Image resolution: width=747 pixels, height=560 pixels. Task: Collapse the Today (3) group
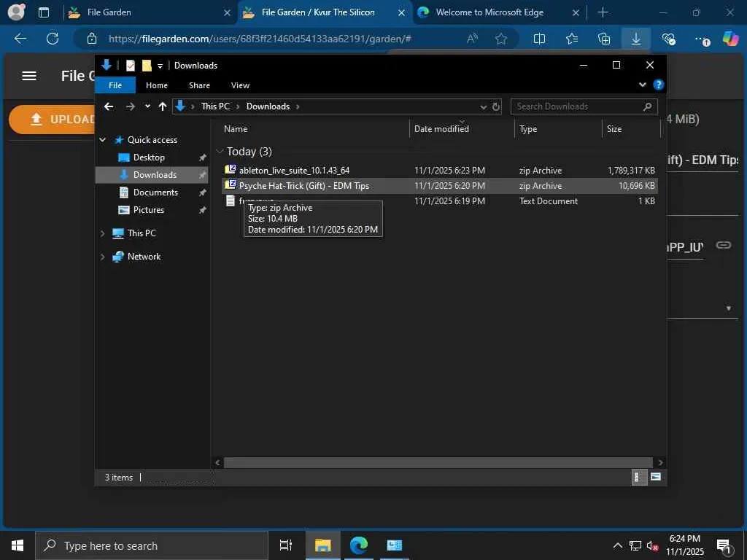(x=220, y=152)
